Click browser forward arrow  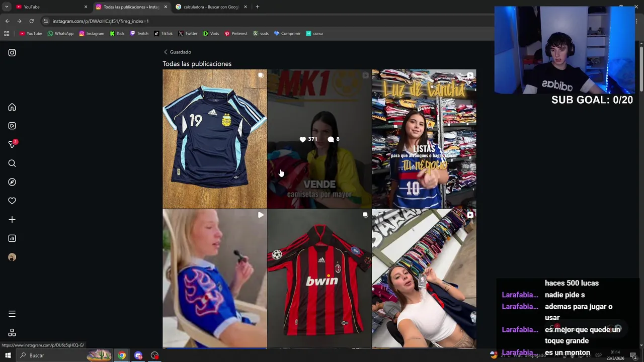point(19,21)
